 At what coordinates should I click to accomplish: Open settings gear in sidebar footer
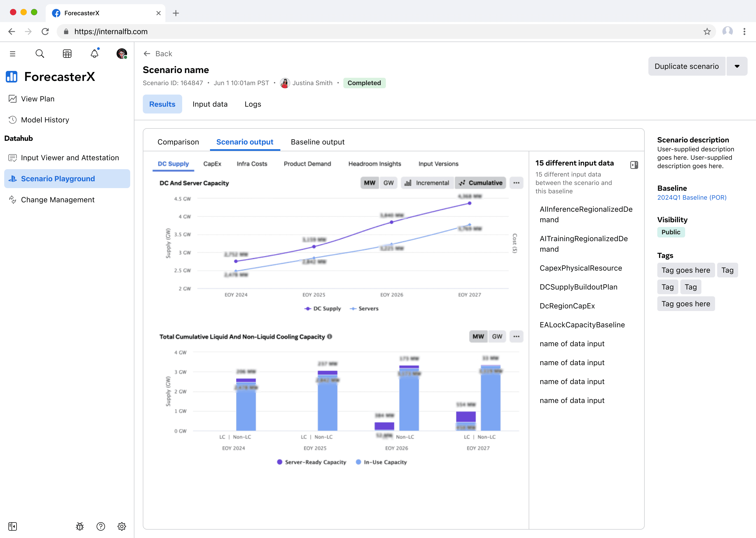tap(122, 526)
